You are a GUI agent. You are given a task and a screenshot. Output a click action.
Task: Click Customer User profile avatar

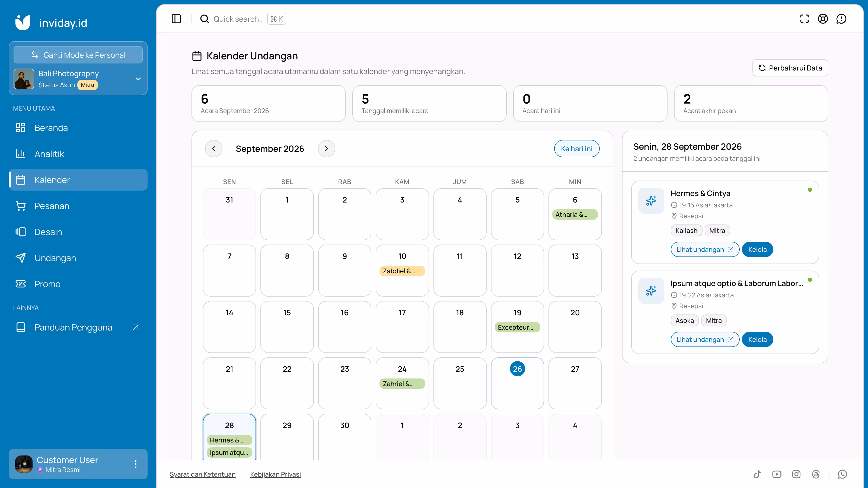point(24,464)
